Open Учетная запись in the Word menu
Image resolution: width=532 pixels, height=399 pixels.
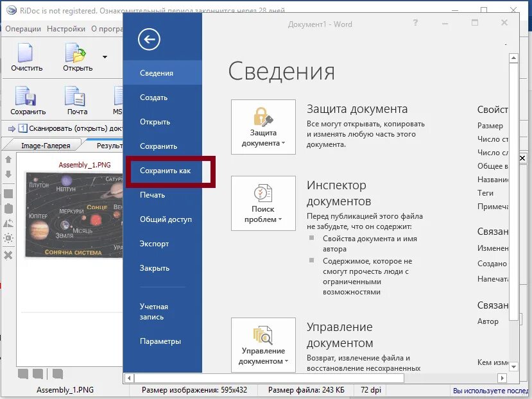(x=162, y=312)
